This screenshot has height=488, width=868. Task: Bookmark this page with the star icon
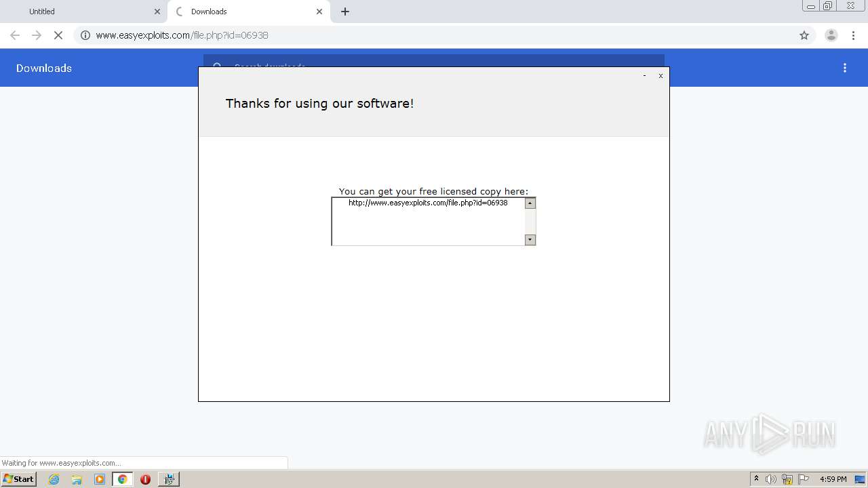coord(804,35)
